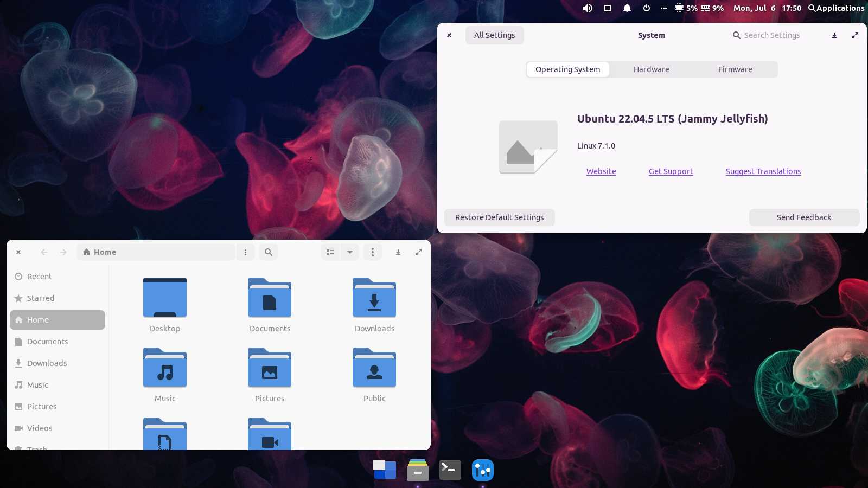Select the Public folder icon
868x488 pixels.
374,368
